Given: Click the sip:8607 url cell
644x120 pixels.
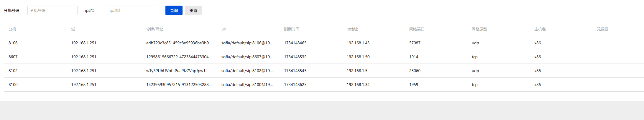Looking at the screenshot, I should tap(247, 57).
